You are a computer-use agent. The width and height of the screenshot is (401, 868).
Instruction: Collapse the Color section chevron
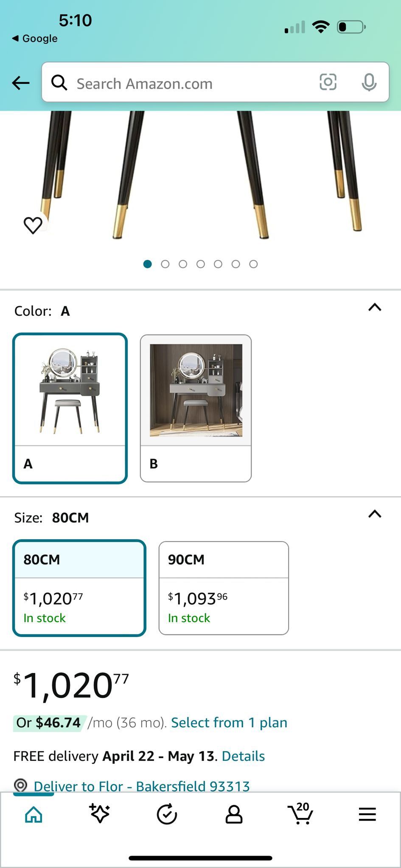(x=375, y=308)
